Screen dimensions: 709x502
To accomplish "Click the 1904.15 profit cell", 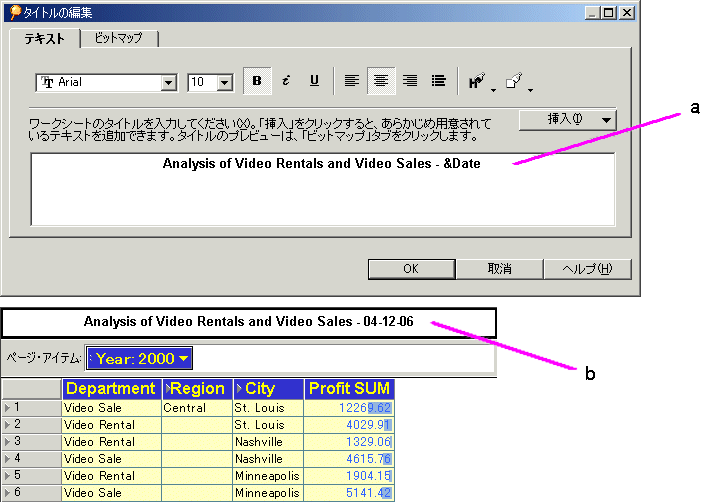I will click(349, 476).
